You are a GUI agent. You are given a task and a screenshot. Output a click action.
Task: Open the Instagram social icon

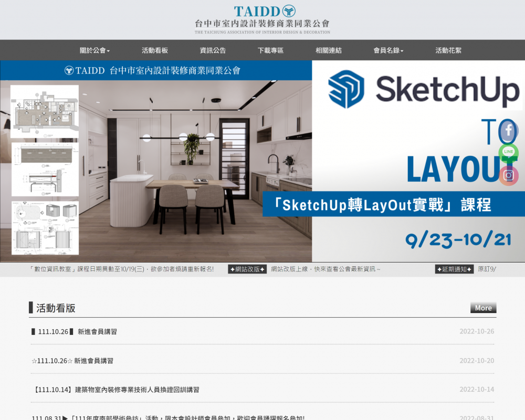[x=508, y=175]
